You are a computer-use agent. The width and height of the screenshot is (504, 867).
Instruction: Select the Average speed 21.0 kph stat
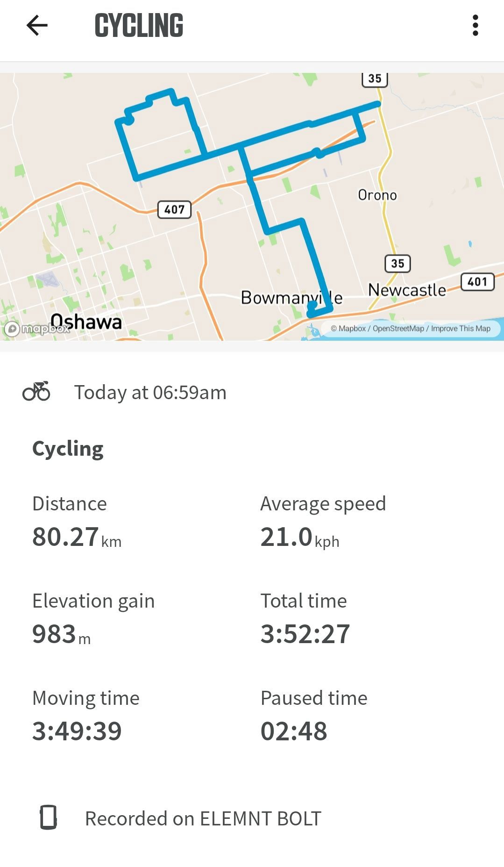click(323, 522)
